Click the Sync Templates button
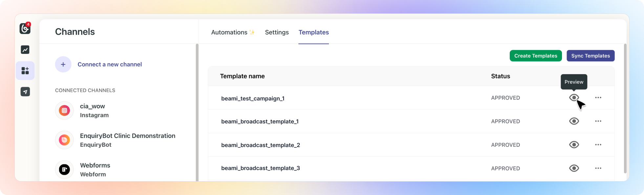The height and width of the screenshot is (195, 644). coord(590,56)
